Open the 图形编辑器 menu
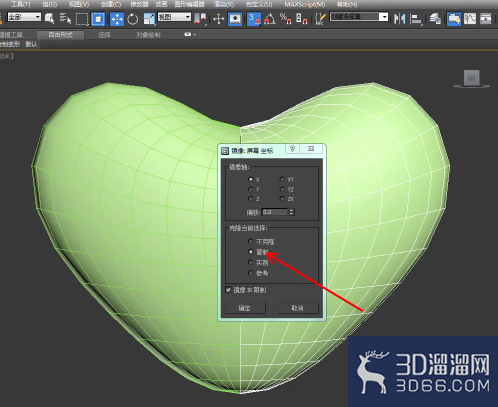Viewport: 498px width, 407px height. click(189, 4)
